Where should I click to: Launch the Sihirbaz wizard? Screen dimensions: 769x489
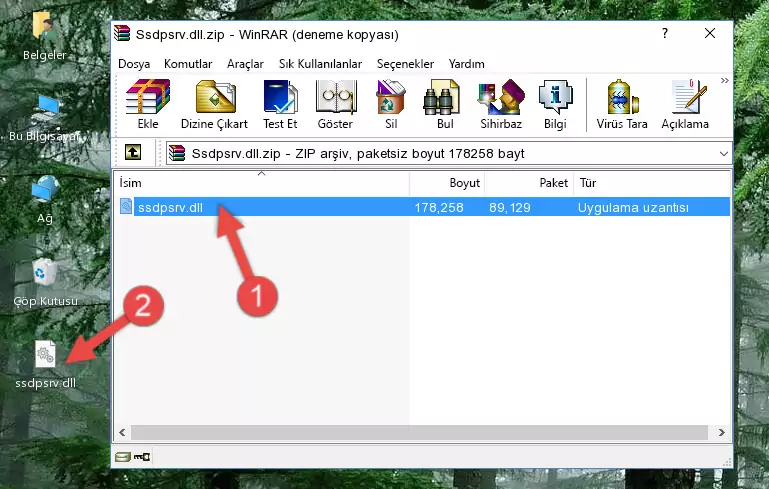coord(501,104)
